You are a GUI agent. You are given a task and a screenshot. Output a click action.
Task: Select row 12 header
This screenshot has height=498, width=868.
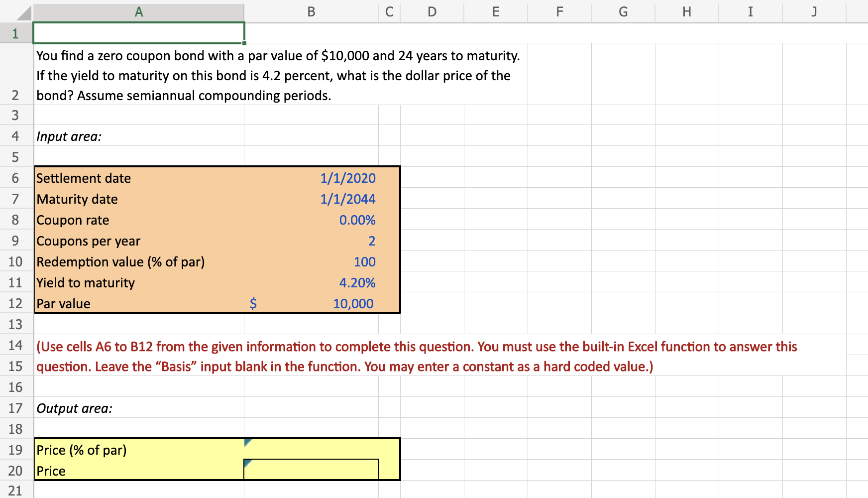pyautogui.click(x=16, y=303)
